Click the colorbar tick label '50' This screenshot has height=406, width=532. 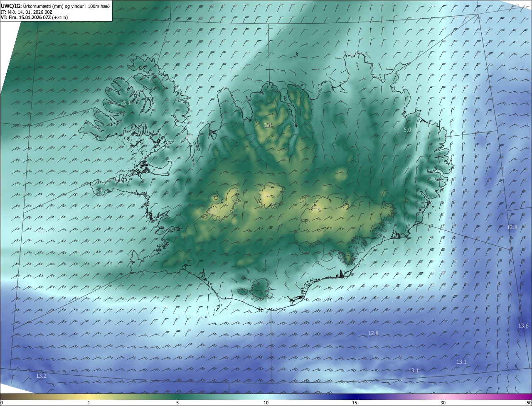528,403
